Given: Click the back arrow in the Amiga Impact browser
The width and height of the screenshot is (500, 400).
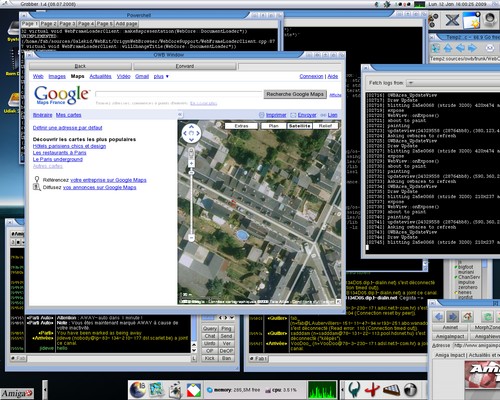Looking at the screenshot, I should coord(439,316).
